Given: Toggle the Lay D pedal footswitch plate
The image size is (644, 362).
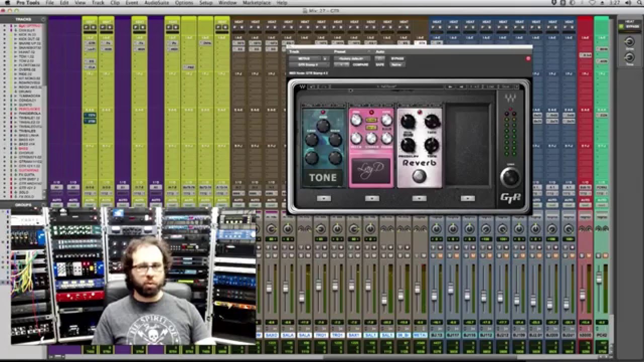Looking at the screenshot, I should coord(371,171).
